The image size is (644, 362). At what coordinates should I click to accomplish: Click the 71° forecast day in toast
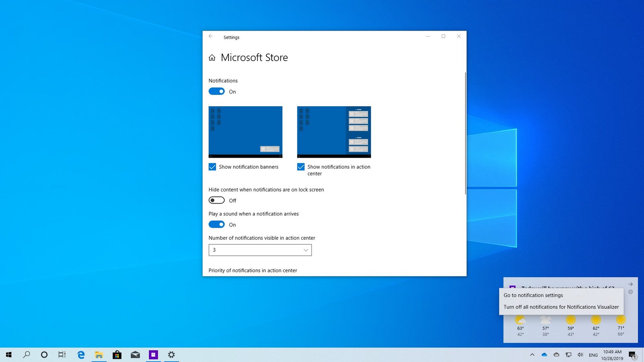[x=621, y=326]
